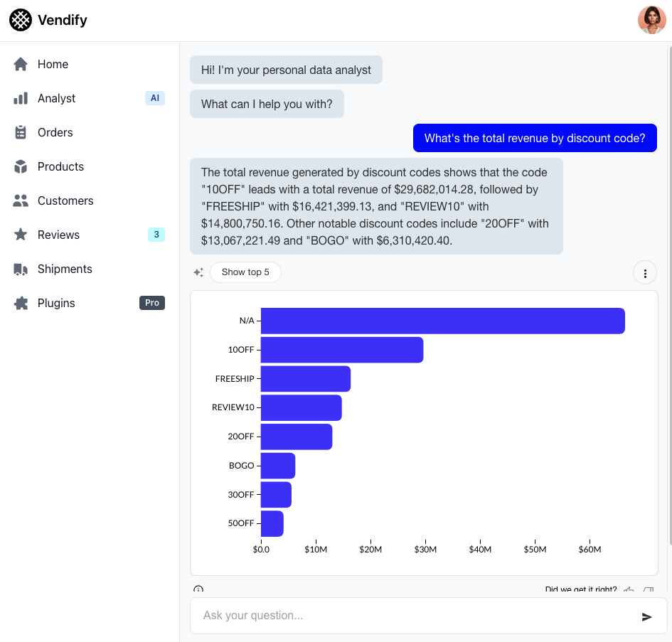Toggle the Show top 5 chart filter
672x642 pixels.
pyautogui.click(x=245, y=272)
